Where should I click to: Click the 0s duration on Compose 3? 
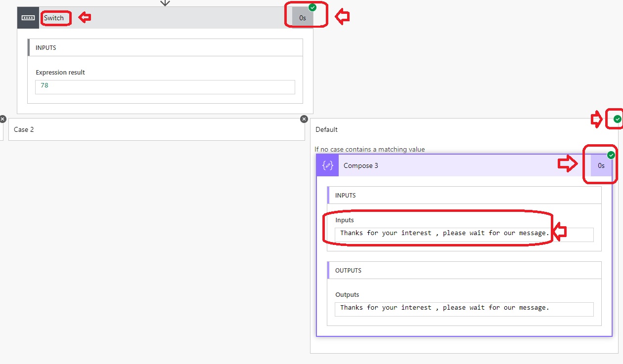point(600,165)
